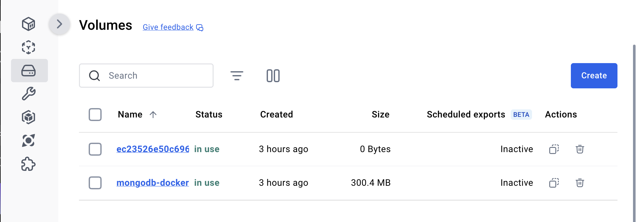Viewport: 644px width, 222px height.
Task: Click the search magnifier icon
Action: (94, 76)
